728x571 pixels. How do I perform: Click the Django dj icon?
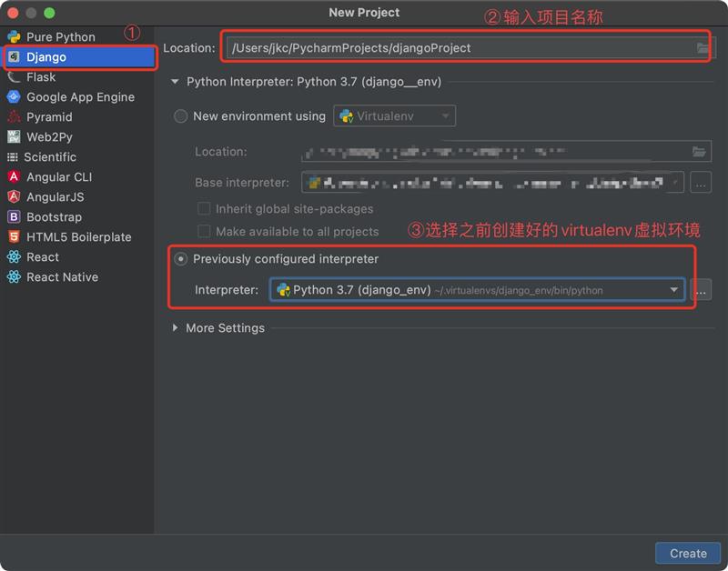tap(14, 56)
